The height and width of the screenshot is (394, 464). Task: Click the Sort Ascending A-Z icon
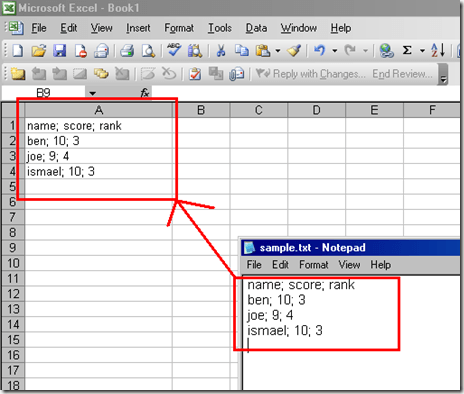point(438,50)
